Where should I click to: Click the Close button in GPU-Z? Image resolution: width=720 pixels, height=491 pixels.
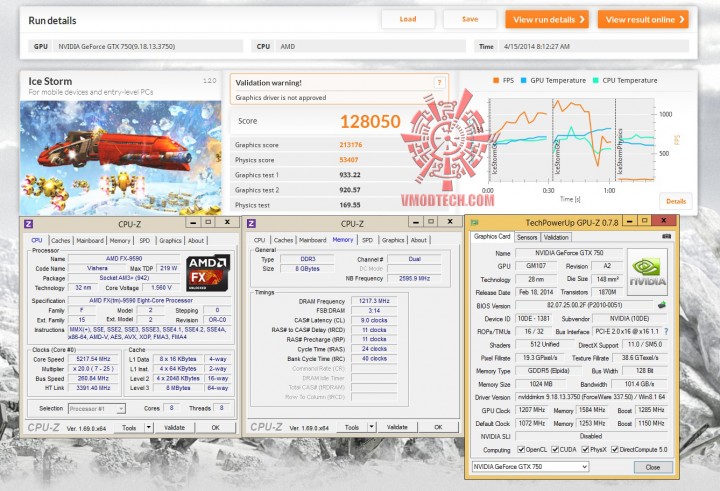click(x=652, y=467)
